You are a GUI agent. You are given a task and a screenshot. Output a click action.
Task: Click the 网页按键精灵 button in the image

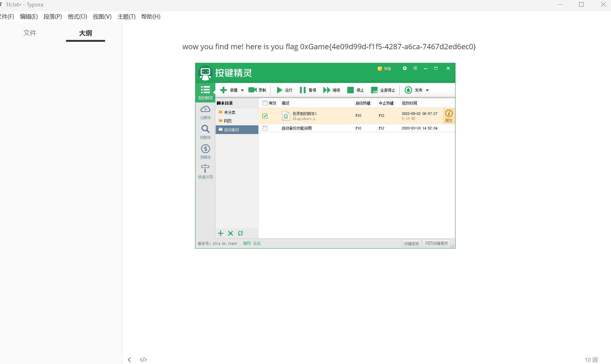point(436,244)
